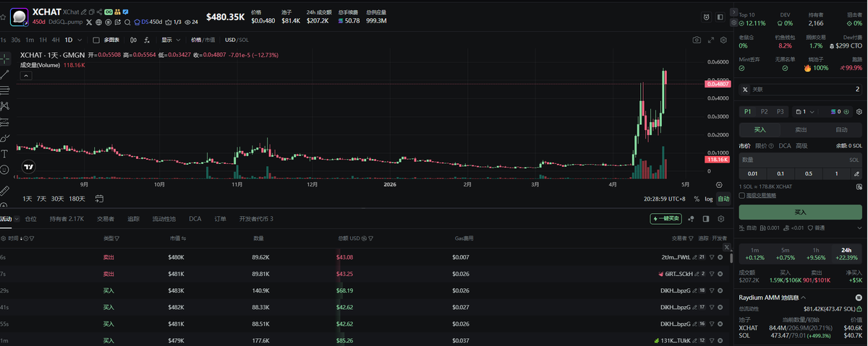This screenshot has width=868, height=346.
Task: Open the 显示 display dropdown
Action: 171,40
